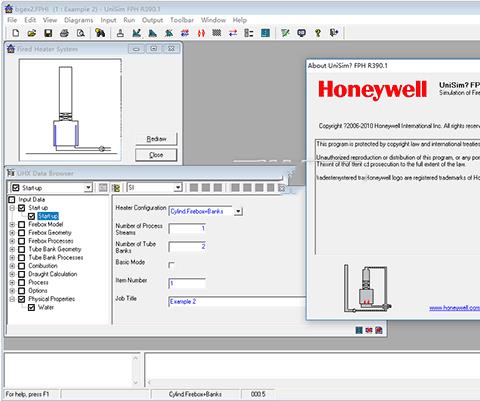Click the blue grid icon at Data Browser bottom

[359, 330]
